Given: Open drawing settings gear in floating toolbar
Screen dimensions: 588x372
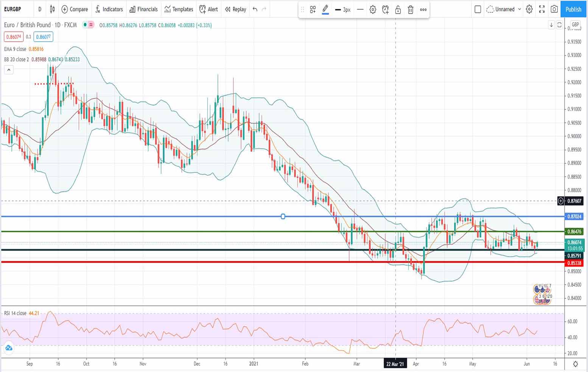Looking at the screenshot, I should [373, 10].
